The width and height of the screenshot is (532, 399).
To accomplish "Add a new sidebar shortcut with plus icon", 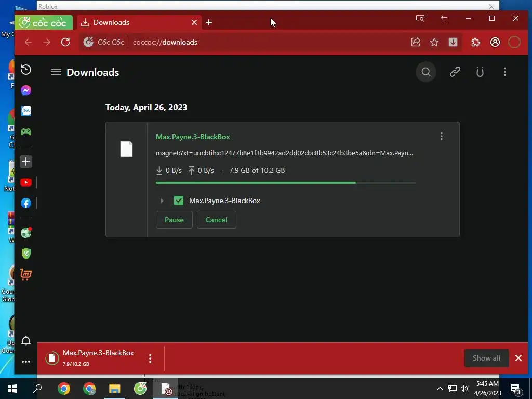I will click(x=26, y=162).
